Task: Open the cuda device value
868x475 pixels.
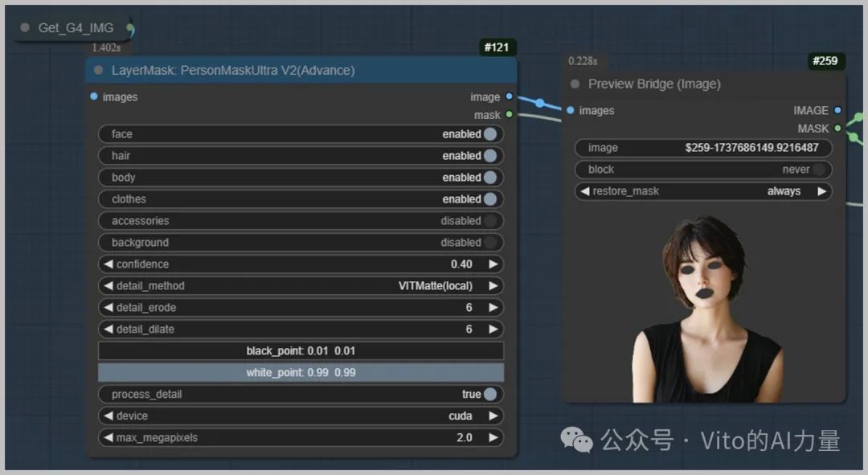Action: point(460,416)
